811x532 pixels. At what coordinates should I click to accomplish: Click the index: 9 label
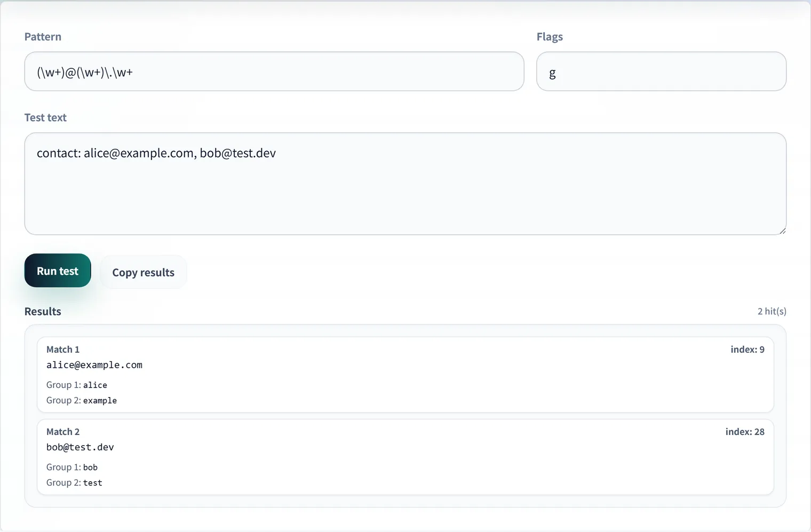click(748, 350)
